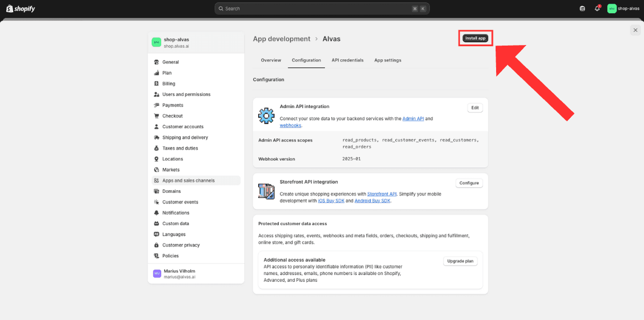
Task: Select Apps and sales channels icon
Action: (x=156, y=181)
